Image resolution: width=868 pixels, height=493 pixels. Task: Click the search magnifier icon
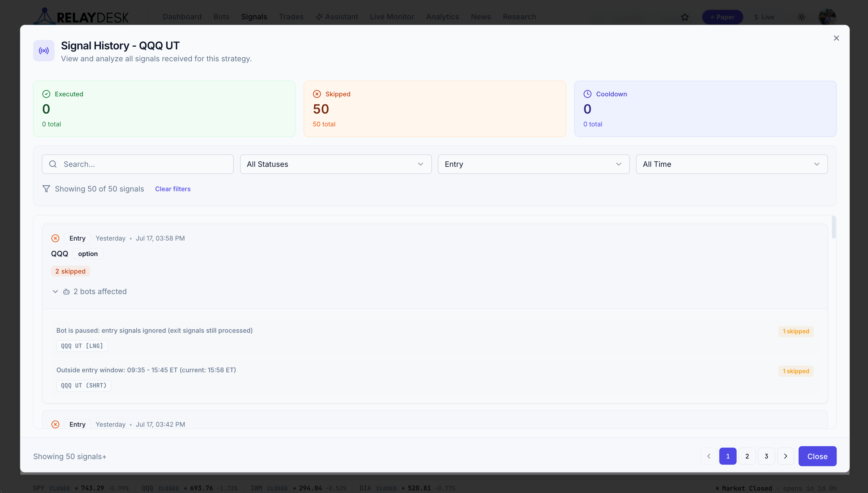click(x=53, y=164)
